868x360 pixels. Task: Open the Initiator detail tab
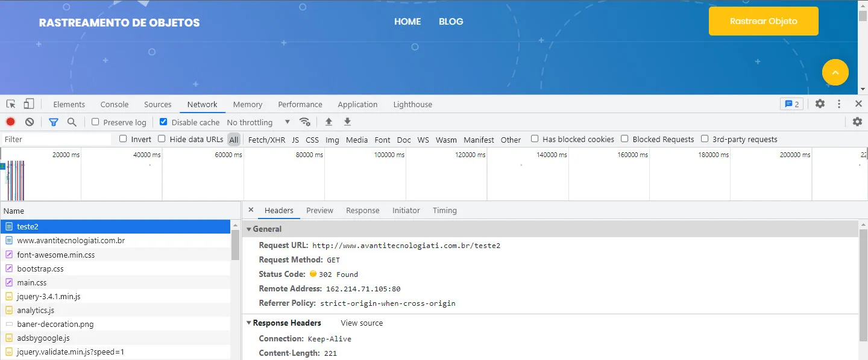(x=406, y=210)
